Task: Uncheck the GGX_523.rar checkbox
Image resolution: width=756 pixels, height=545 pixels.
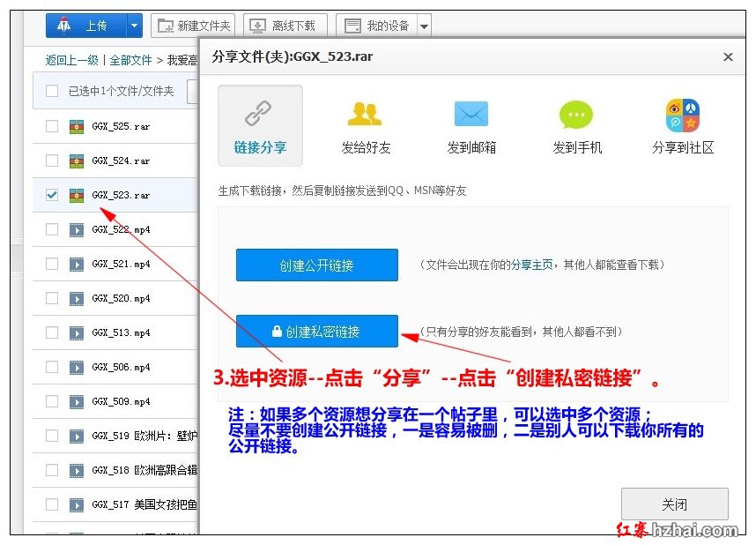Action: tap(52, 195)
